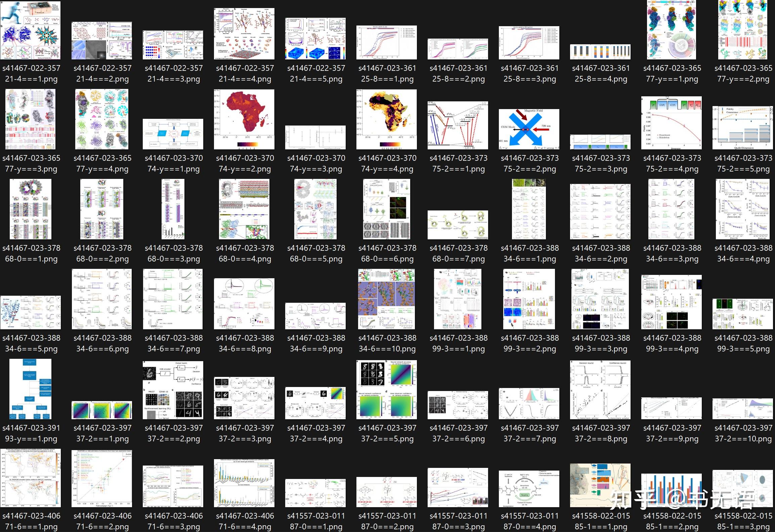Open thumbnail s41467-023-37375-2===5.png
The image size is (775, 532).
(743, 128)
